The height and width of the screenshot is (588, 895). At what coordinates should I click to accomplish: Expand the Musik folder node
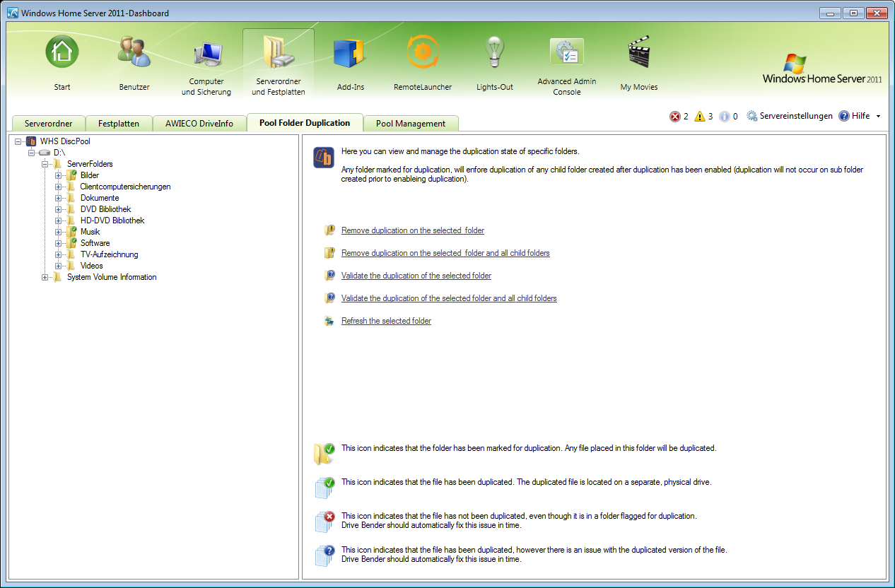pyautogui.click(x=59, y=232)
